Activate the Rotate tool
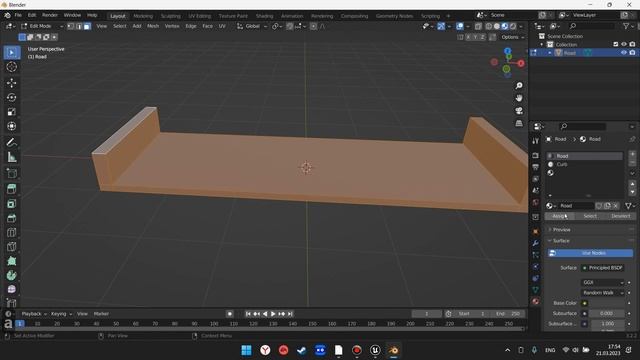Image resolution: width=640 pixels, height=360 pixels. click(11, 98)
